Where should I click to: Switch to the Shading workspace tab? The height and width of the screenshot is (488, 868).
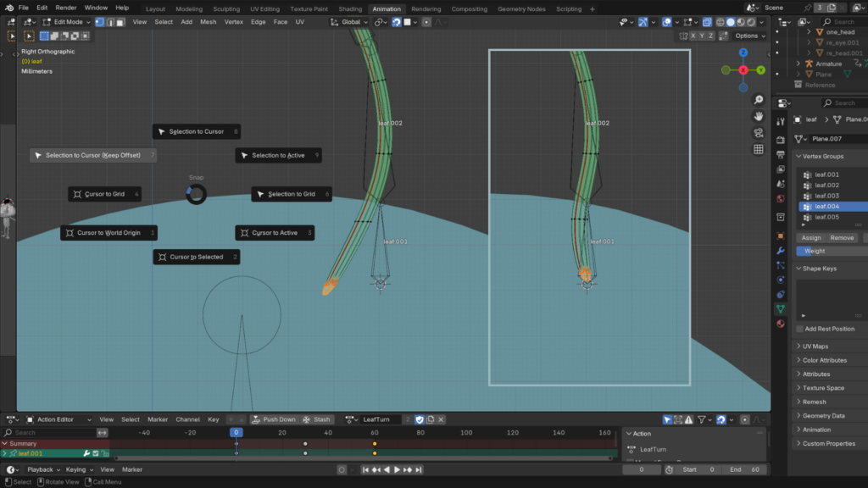click(x=350, y=8)
